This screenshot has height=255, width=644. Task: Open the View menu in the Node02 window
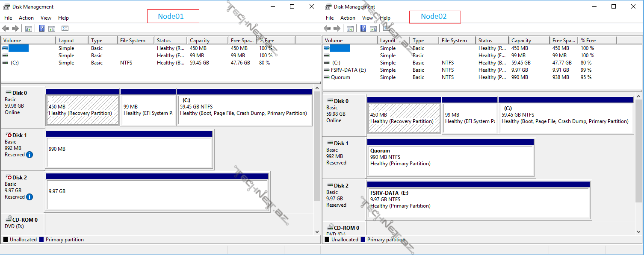[367, 18]
